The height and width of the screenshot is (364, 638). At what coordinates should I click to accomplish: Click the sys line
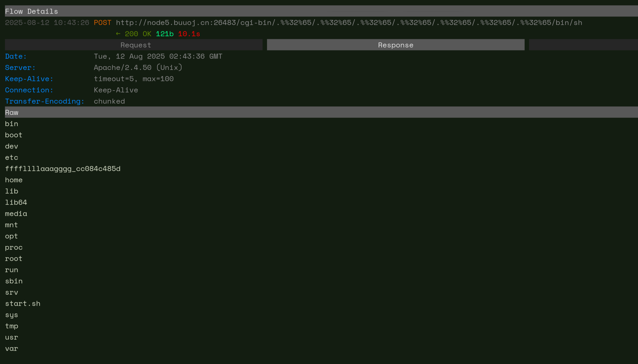(11, 315)
